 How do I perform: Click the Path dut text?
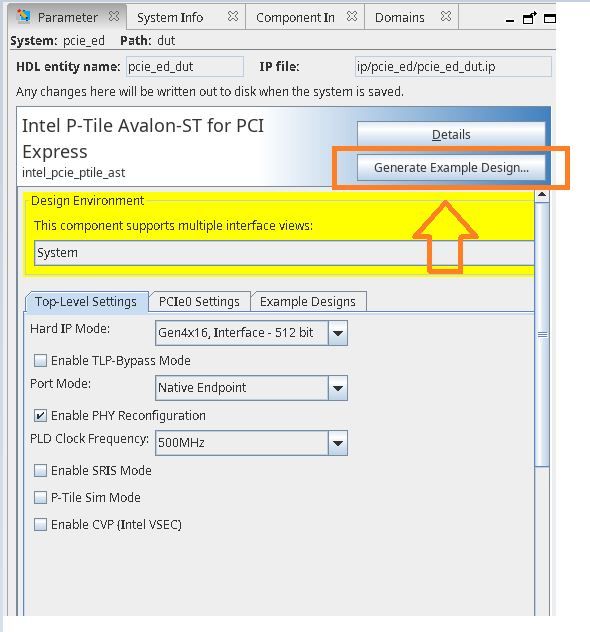pos(148,41)
